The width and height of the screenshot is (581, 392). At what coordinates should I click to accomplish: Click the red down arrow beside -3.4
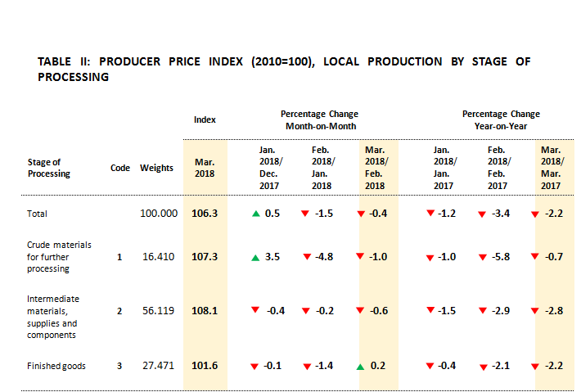click(x=481, y=214)
